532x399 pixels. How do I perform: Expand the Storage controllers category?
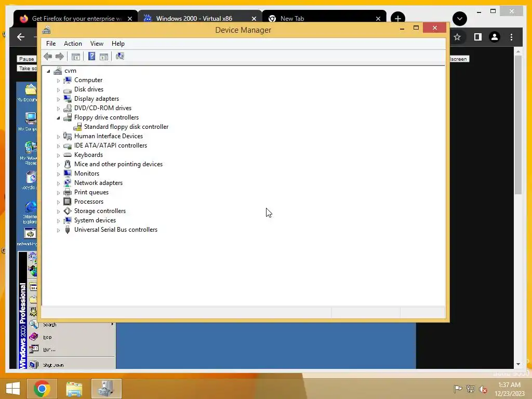point(58,211)
